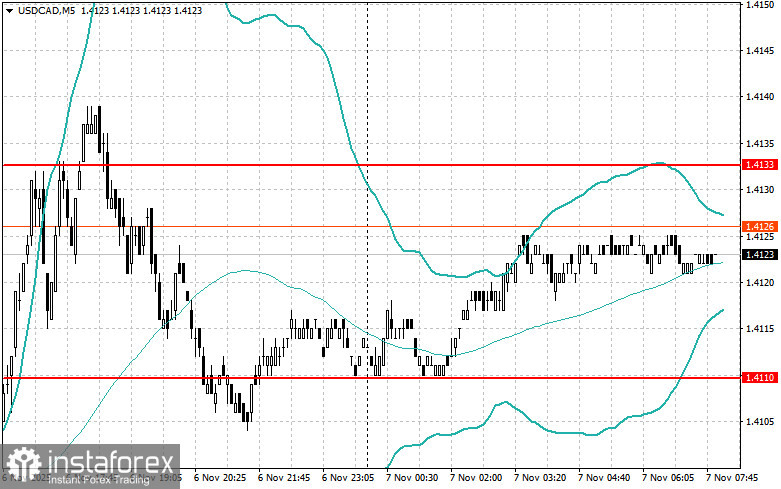781x489 pixels.
Task: Select the 6 Nov 23:05 time label
Action: 348,478
